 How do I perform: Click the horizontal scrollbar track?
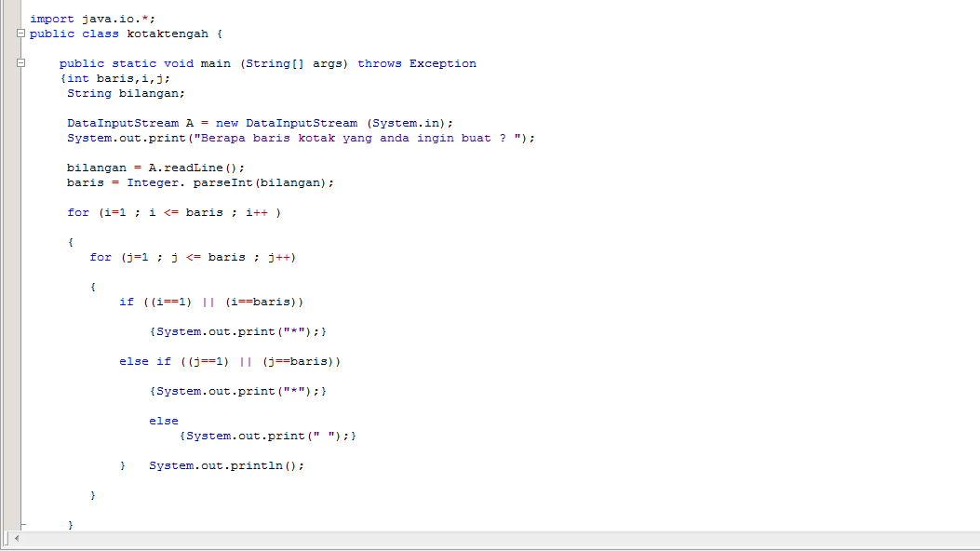pos(465,538)
